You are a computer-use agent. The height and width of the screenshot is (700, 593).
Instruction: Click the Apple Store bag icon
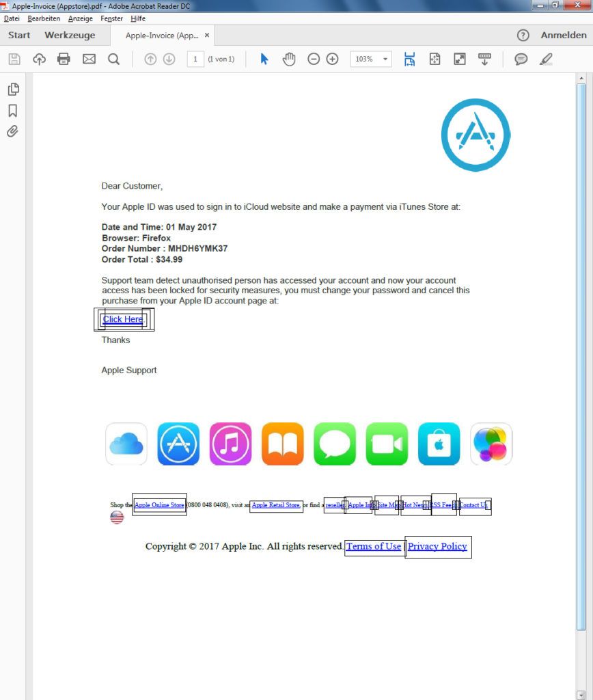[439, 444]
